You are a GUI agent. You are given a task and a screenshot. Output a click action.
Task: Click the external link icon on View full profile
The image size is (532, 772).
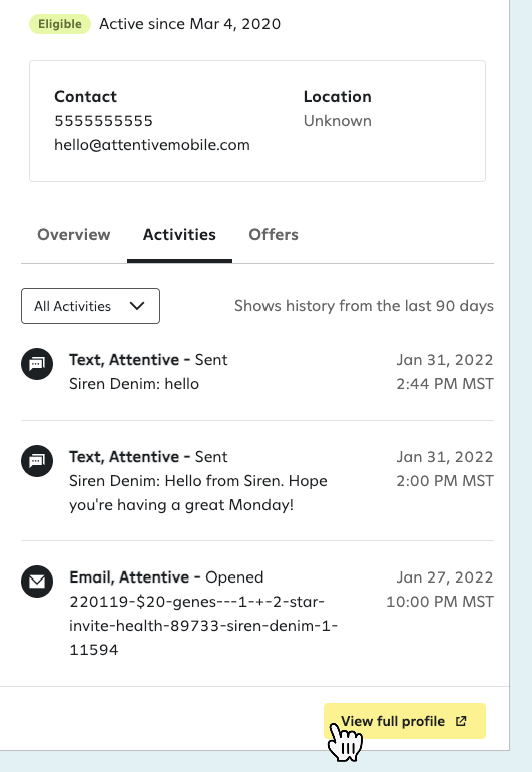[461, 721]
